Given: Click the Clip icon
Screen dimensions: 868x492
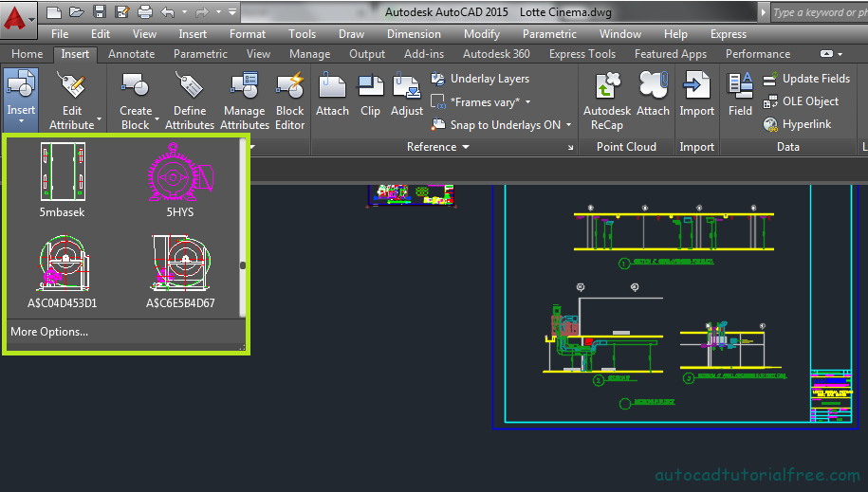Looking at the screenshot, I should pyautogui.click(x=370, y=84).
